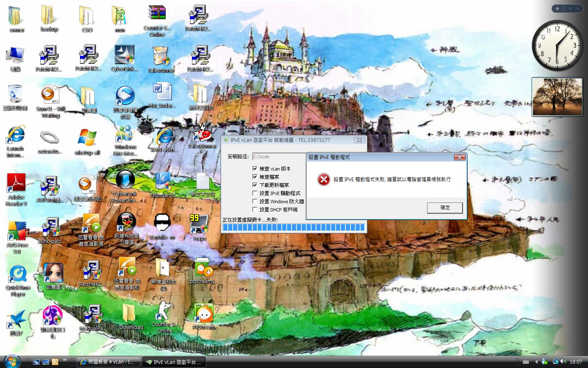Select the Thunder5 installer icon
588x368 pixels.
(163, 185)
